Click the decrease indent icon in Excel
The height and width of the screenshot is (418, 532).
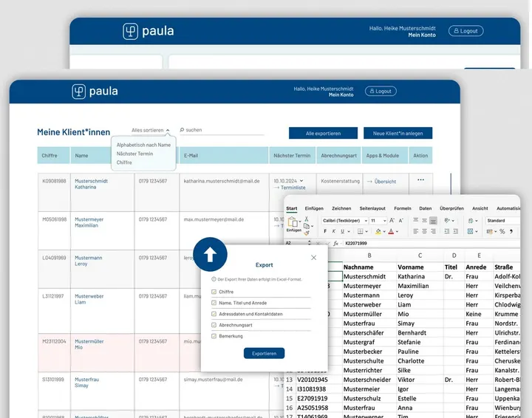[447, 231]
